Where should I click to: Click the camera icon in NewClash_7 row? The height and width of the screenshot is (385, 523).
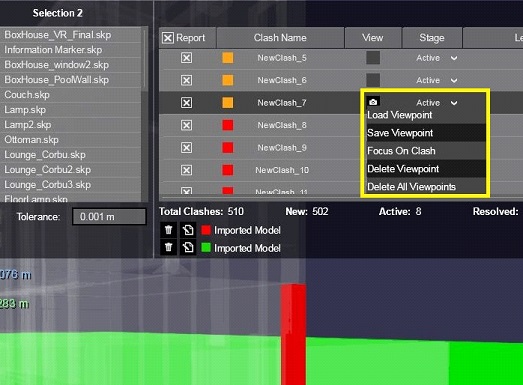[x=373, y=101]
